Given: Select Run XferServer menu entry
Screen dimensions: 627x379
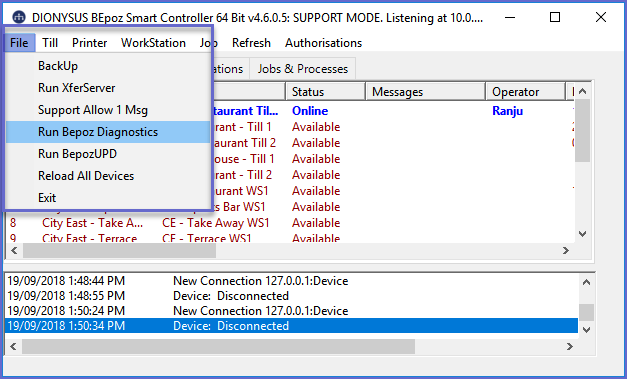Looking at the screenshot, I should pos(108,88).
